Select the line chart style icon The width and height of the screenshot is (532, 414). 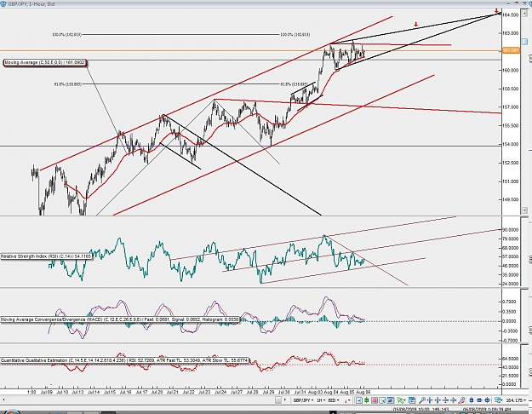click(x=359, y=400)
